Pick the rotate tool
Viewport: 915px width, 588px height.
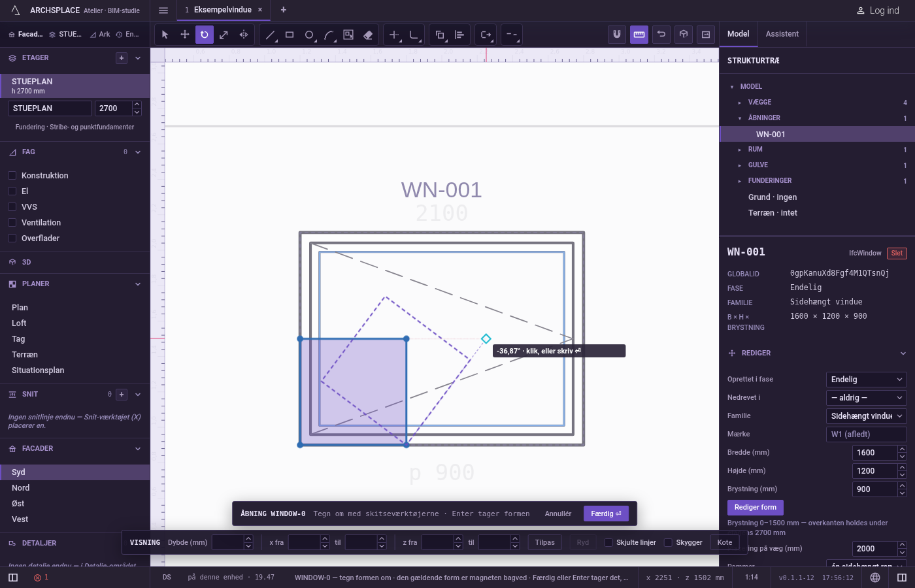[x=205, y=35]
